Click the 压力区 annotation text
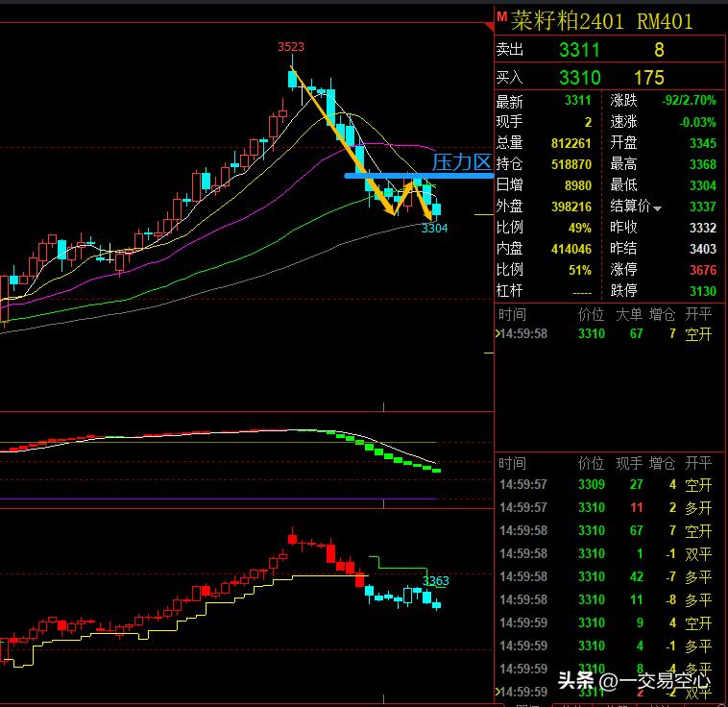This screenshot has width=728, height=707. point(462,162)
